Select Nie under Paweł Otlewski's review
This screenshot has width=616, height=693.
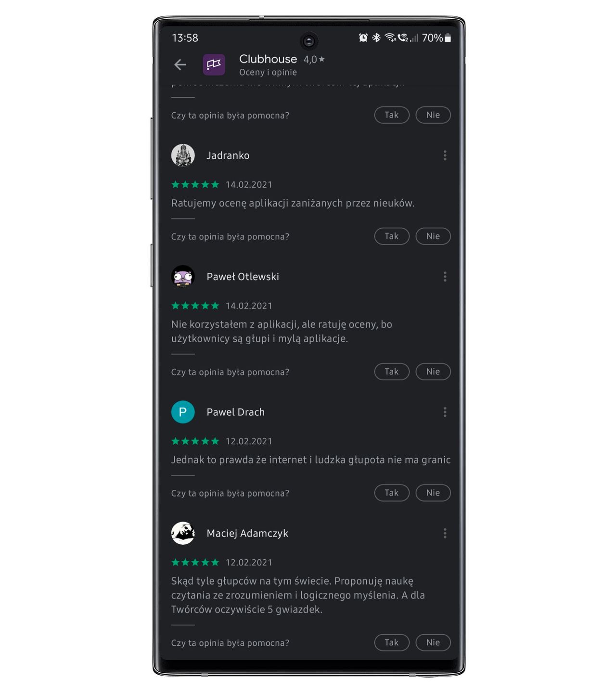coord(433,372)
